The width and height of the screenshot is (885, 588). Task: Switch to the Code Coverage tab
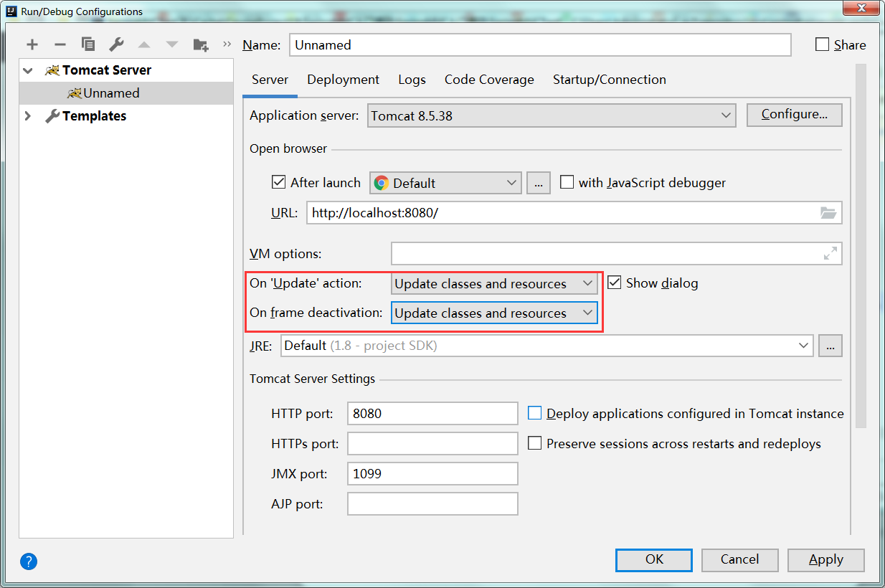pyautogui.click(x=489, y=80)
